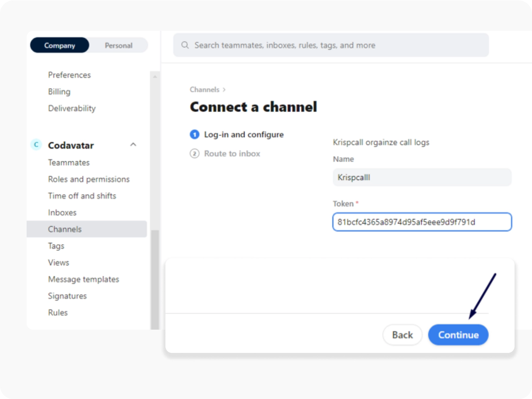
Task: Select step 1 Log-in and configure
Action: 237,135
